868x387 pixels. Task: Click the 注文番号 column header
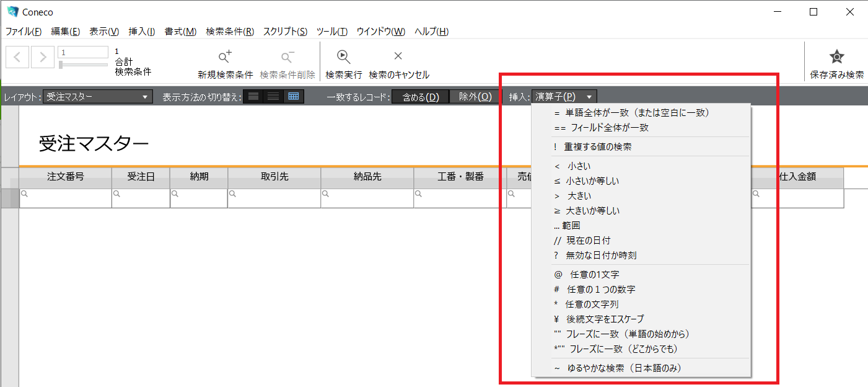66,177
